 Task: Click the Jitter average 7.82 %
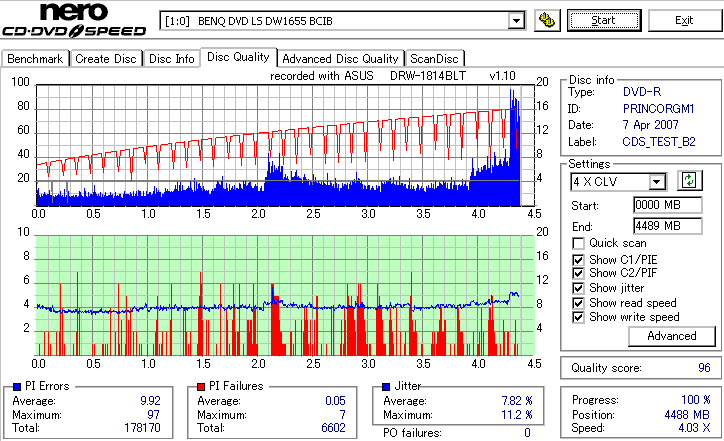(x=517, y=401)
